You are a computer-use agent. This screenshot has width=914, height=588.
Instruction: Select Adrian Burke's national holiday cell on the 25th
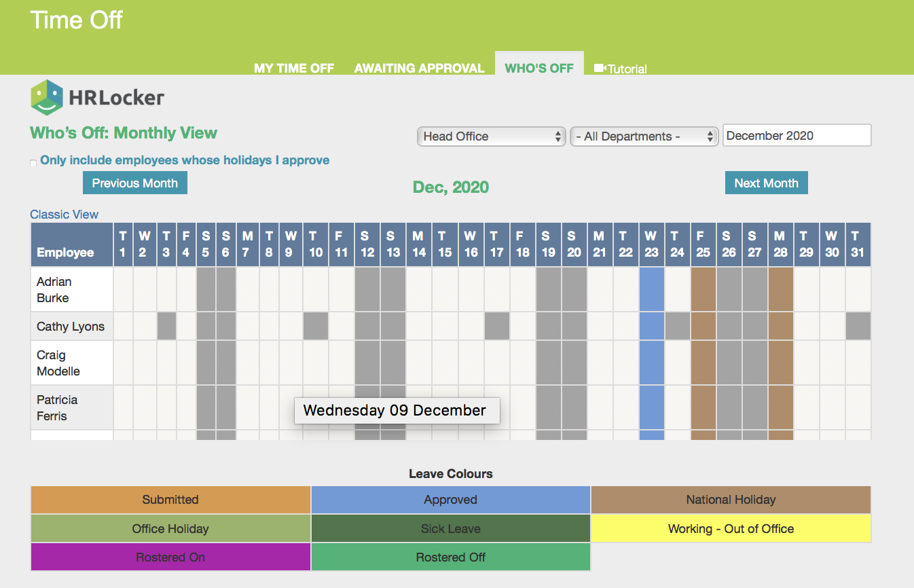(x=703, y=289)
